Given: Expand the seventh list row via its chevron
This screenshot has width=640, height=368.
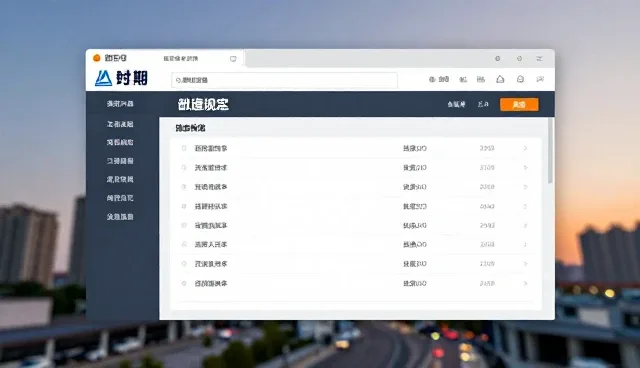Looking at the screenshot, I should [x=525, y=264].
